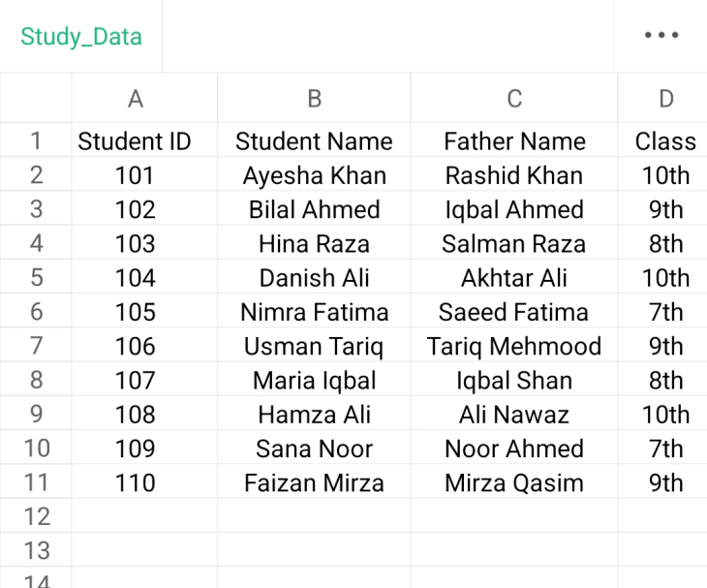The height and width of the screenshot is (588, 707).
Task: Click the Father Name header cell
Action: click(514, 141)
